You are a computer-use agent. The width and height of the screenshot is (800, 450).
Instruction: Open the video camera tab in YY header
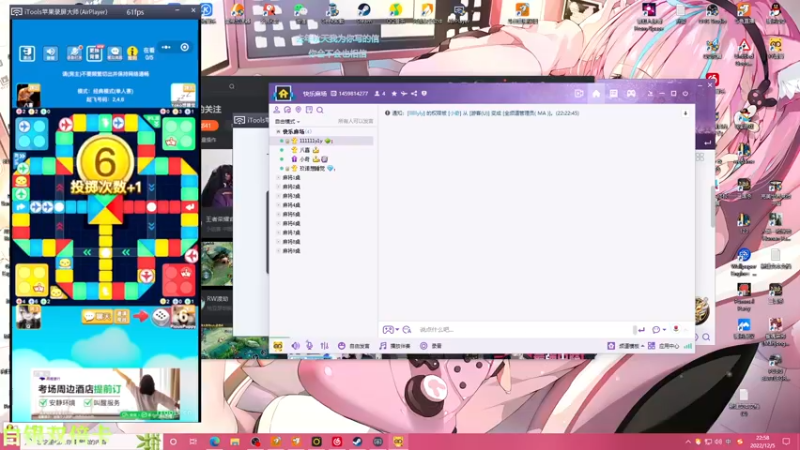pyautogui.click(x=579, y=93)
